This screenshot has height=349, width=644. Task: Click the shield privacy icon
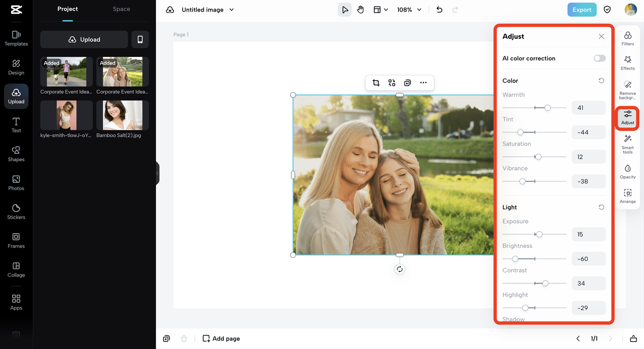(607, 10)
